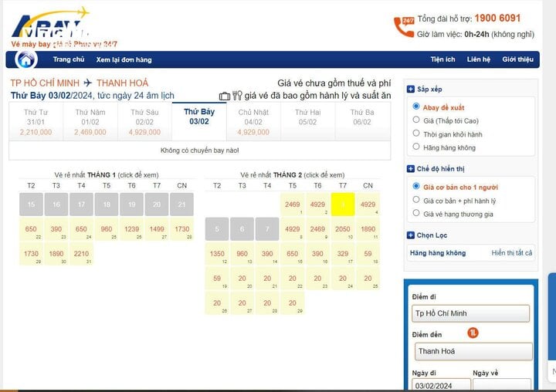Choose Giá cơ bản + phí hành lý
This screenshot has height=392, width=556.
pos(417,200)
